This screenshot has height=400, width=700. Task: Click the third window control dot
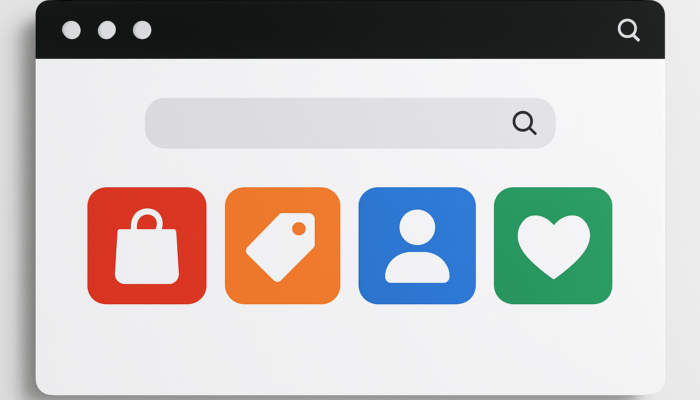click(x=142, y=30)
